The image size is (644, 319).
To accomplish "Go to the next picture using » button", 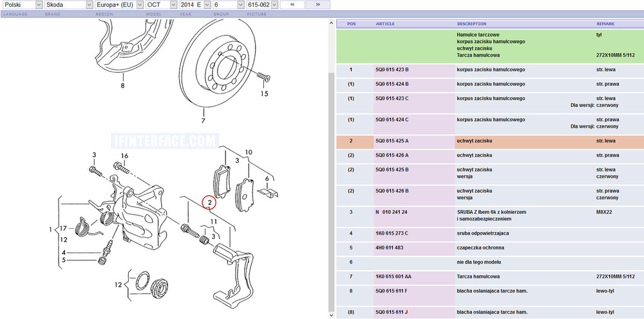I will [x=317, y=5].
